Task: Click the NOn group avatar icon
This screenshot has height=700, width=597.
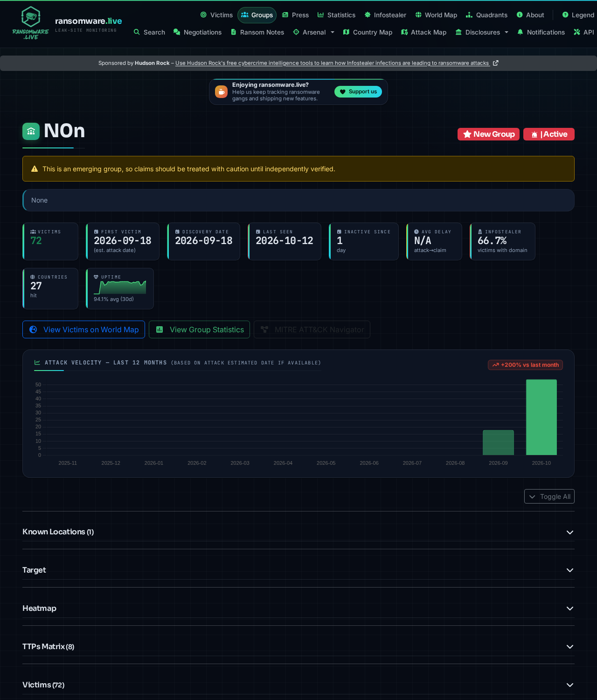Action: [x=31, y=131]
